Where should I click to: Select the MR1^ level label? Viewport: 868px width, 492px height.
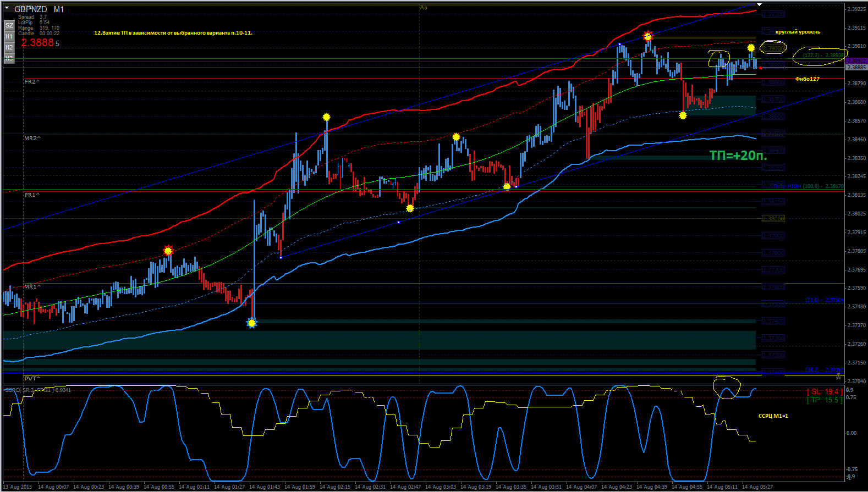32,286
